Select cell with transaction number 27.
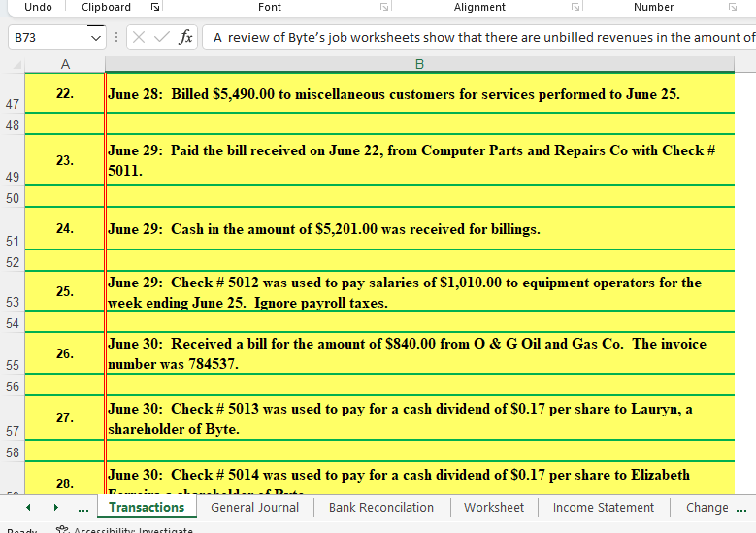The height and width of the screenshot is (533, 756). pos(65,417)
